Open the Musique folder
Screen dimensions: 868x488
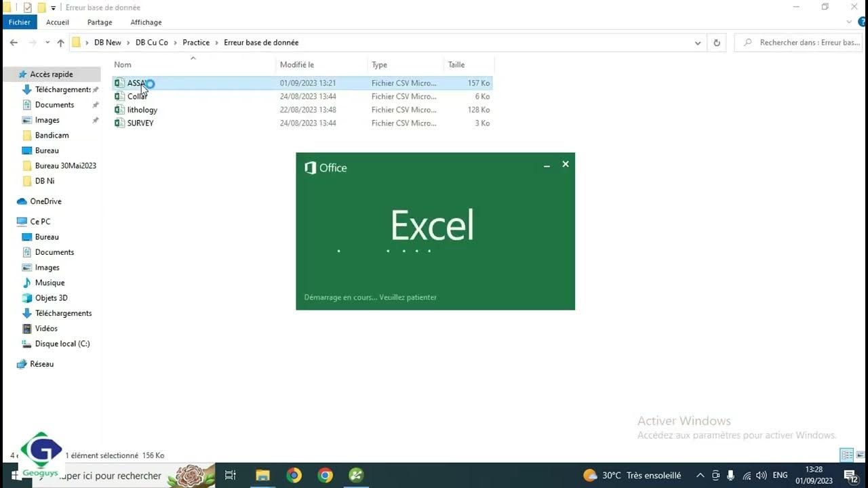[x=50, y=283]
